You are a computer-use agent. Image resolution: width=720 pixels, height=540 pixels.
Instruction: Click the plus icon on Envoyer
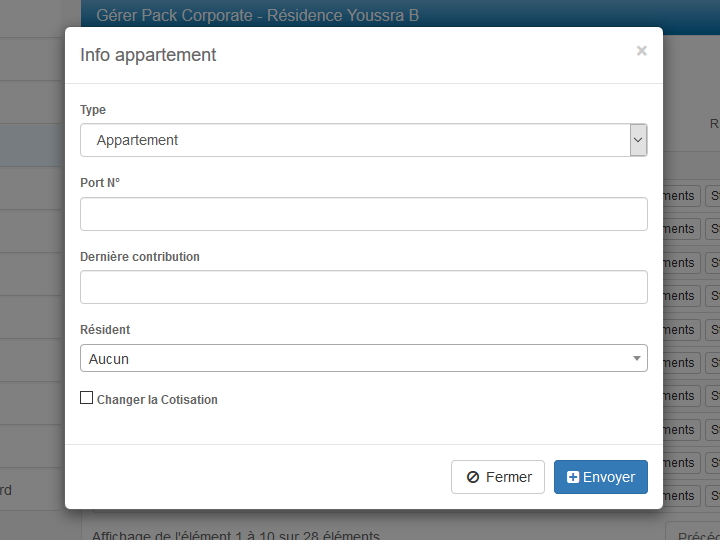(x=573, y=478)
